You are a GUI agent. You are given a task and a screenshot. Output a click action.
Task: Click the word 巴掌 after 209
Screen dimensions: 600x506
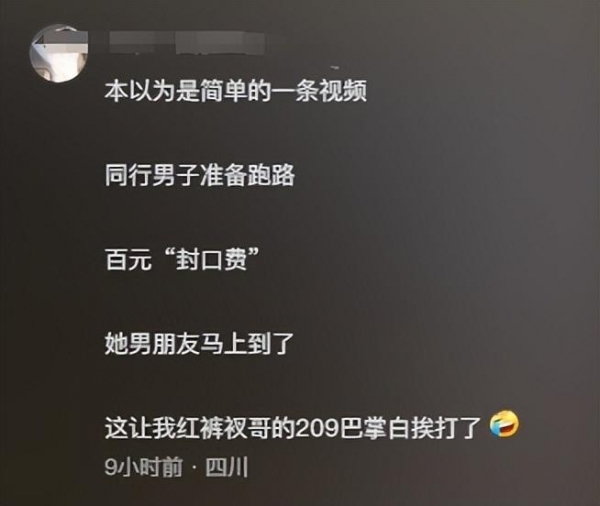tap(363, 427)
